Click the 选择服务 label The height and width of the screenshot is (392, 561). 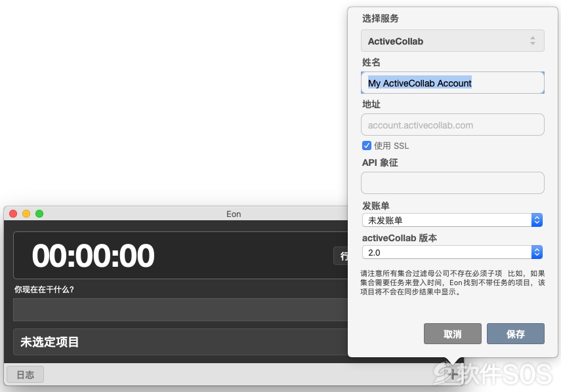pos(381,18)
